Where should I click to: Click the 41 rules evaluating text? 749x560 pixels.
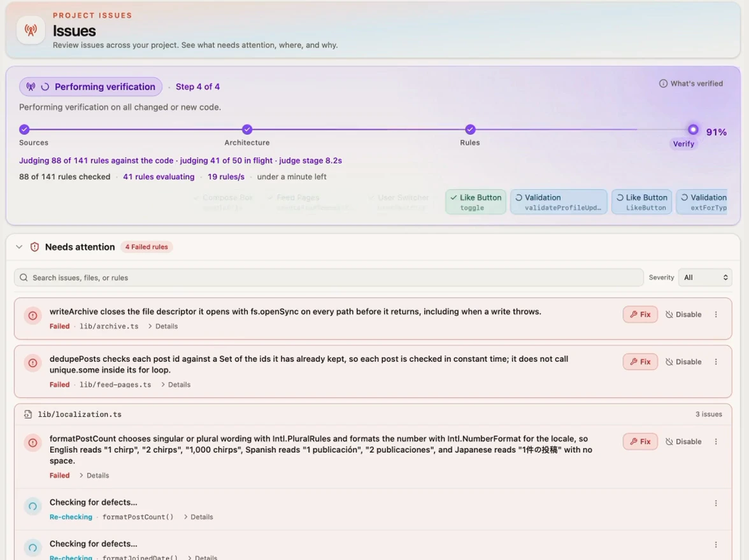[159, 177]
